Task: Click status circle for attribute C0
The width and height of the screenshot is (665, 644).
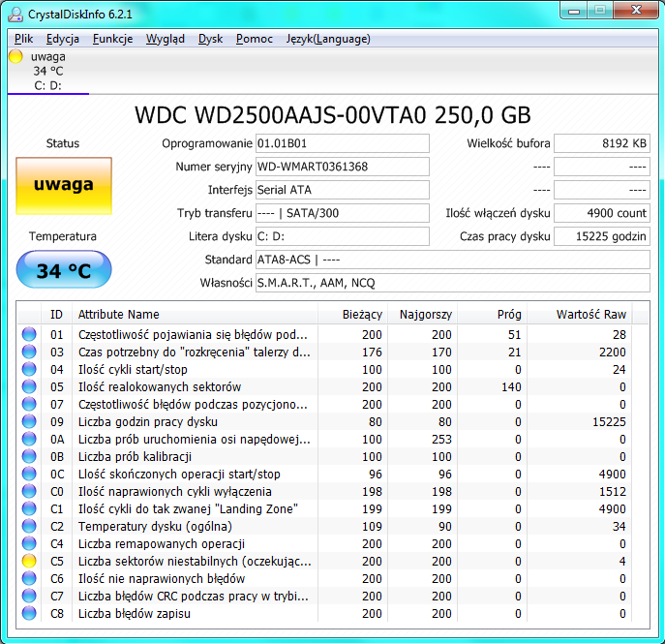Action: (x=29, y=491)
